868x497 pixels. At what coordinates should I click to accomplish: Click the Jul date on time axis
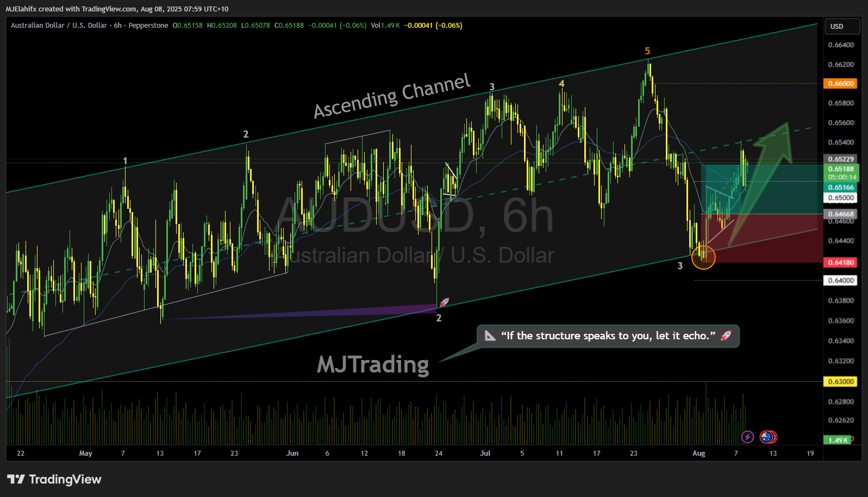coord(485,453)
